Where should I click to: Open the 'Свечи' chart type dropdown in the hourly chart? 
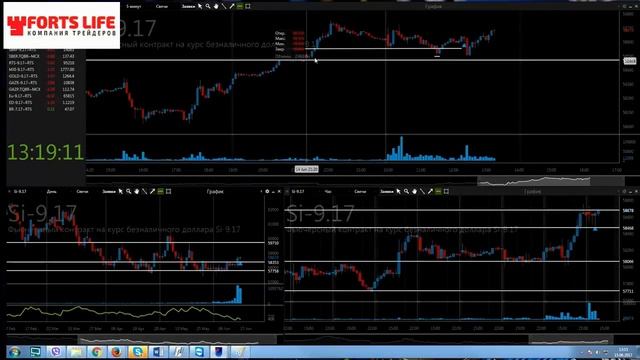click(x=360, y=191)
